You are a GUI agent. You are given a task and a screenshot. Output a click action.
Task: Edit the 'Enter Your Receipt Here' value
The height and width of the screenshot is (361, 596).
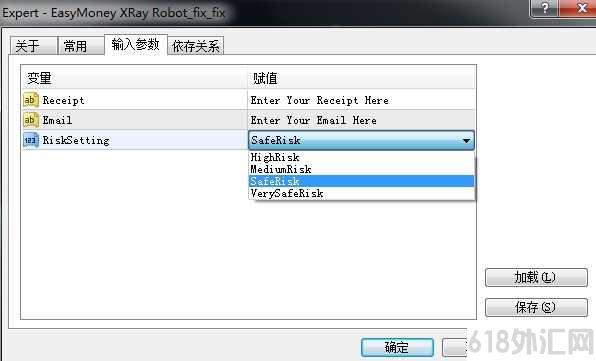[x=361, y=100]
